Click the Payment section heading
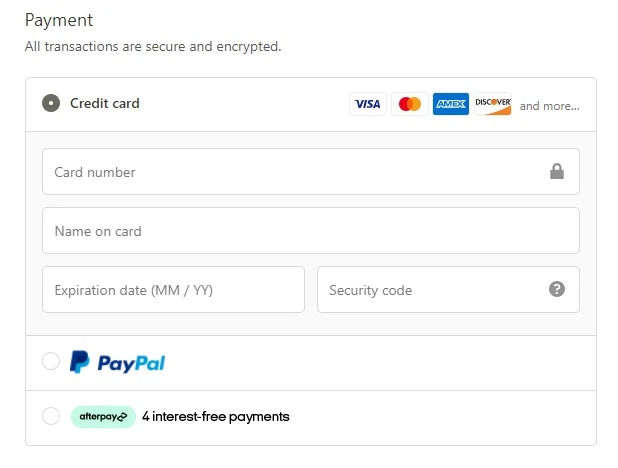Screen dimensions: 618x468 pos(59,21)
